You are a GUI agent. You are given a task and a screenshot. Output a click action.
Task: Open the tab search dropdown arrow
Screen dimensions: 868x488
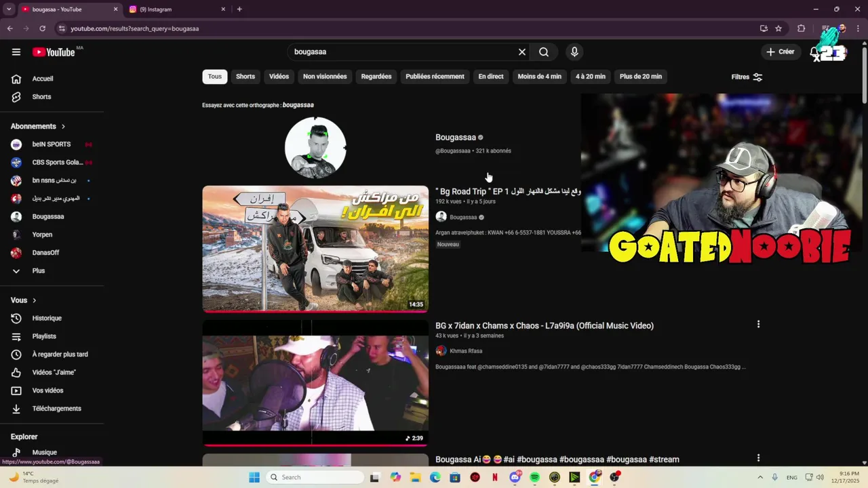(9, 9)
